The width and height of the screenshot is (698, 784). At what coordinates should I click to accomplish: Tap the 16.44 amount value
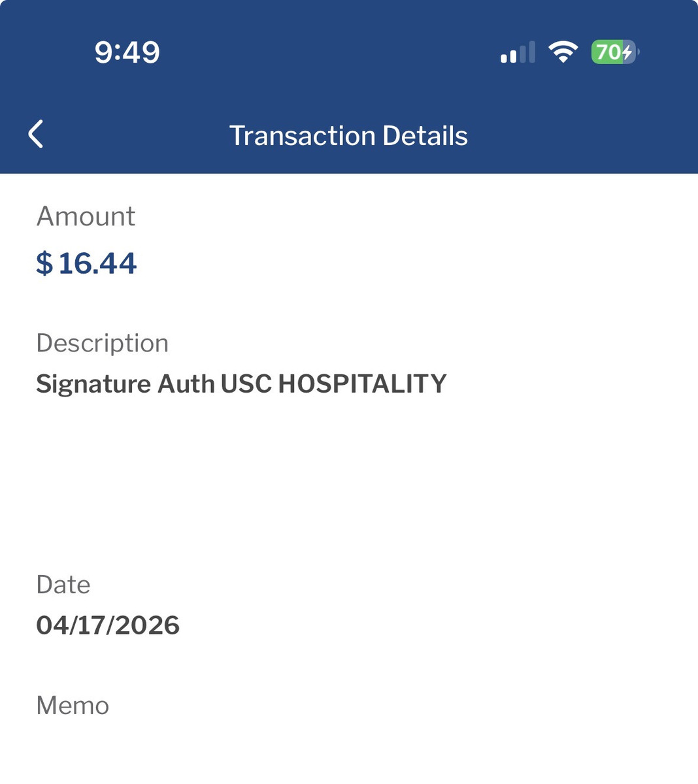pyautogui.click(x=97, y=263)
